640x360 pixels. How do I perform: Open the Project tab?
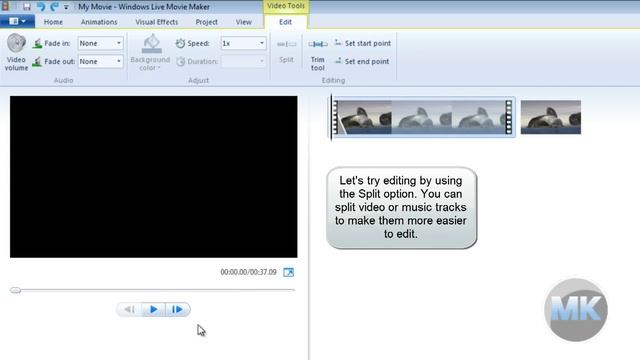(x=207, y=22)
